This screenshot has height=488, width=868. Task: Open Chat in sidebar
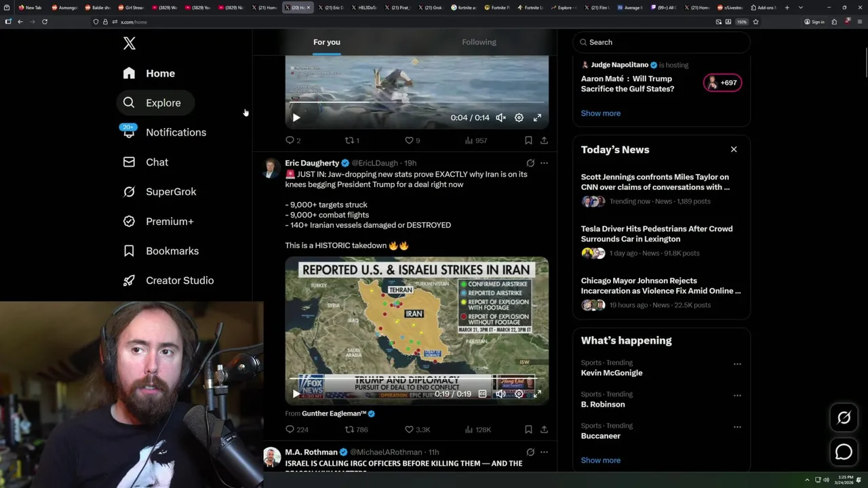(146, 162)
